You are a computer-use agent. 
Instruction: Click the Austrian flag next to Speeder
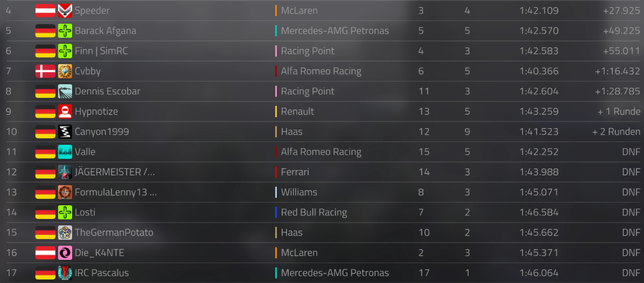45,11
